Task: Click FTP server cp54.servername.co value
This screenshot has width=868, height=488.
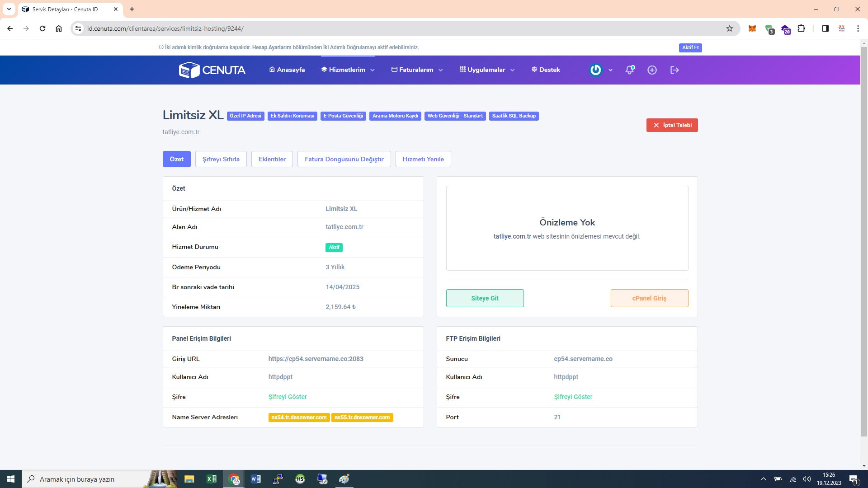Action: coord(583,359)
